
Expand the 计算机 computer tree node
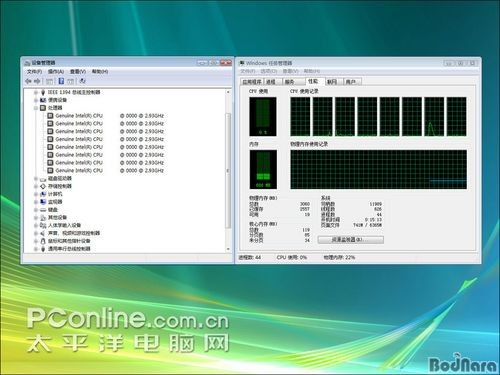(x=36, y=194)
